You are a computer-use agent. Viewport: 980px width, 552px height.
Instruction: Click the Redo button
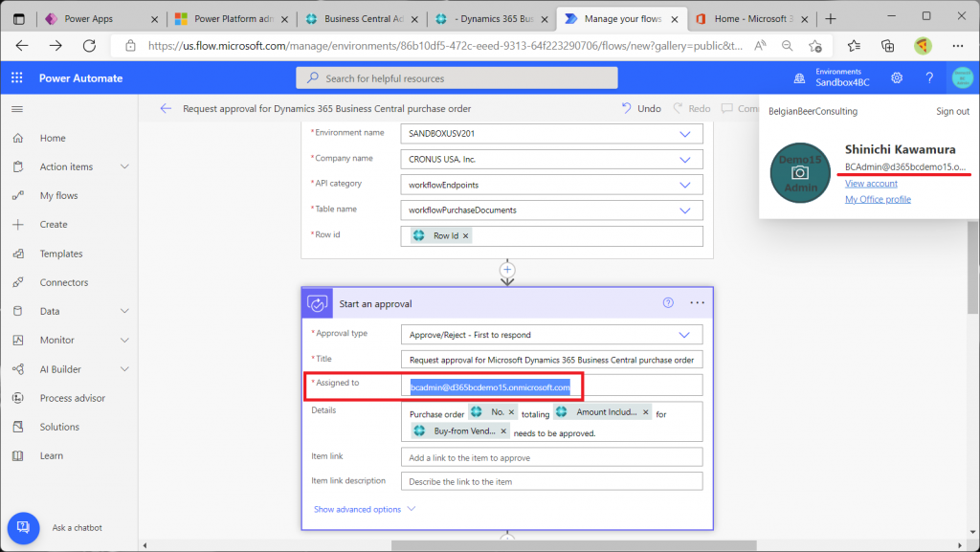tap(692, 109)
